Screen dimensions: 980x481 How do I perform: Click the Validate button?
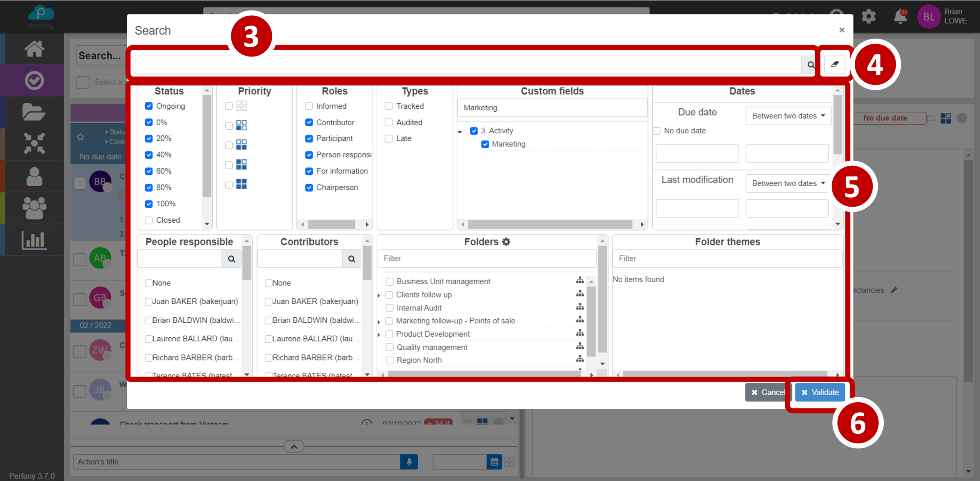click(x=820, y=392)
